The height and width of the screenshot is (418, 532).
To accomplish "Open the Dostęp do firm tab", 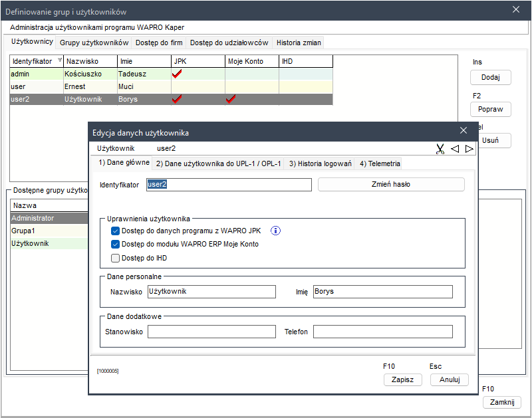I will 159,43.
